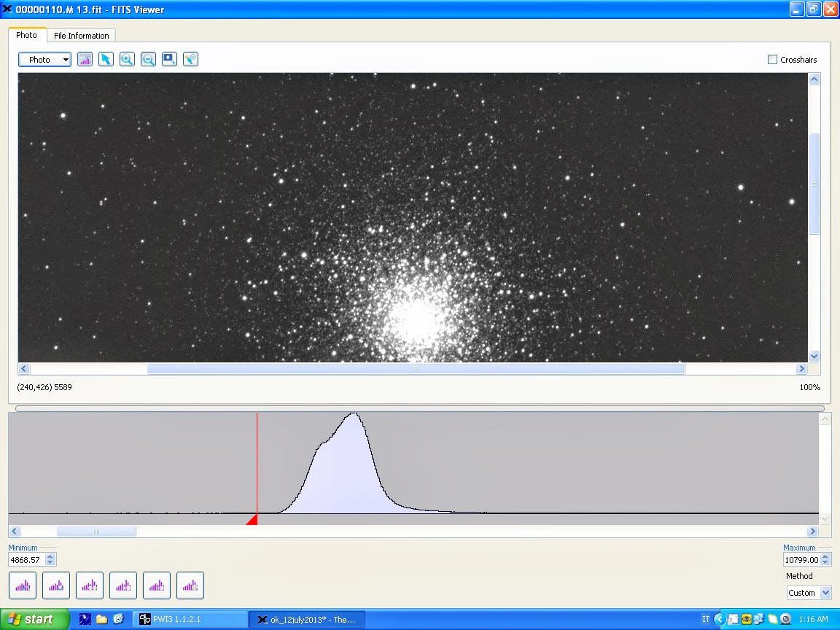Switch to the File Information tab
The height and width of the screenshot is (630, 840).
(81, 36)
